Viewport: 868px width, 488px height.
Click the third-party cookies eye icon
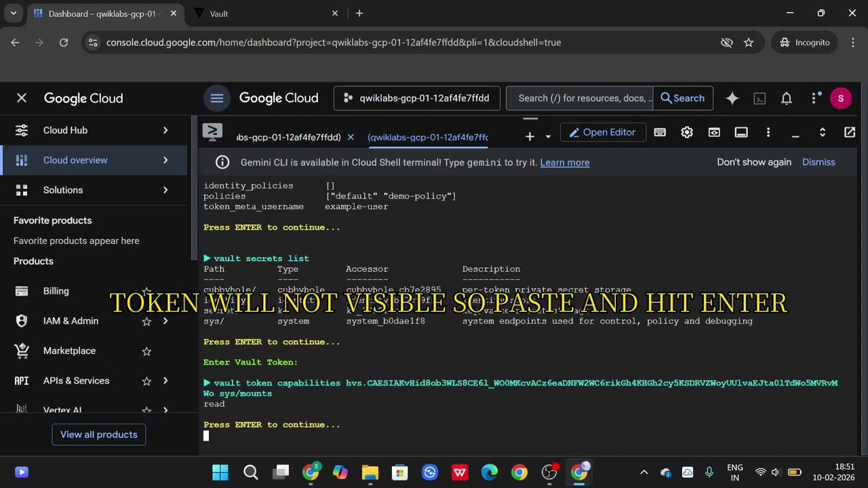pyautogui.click(x=727, y=43)
